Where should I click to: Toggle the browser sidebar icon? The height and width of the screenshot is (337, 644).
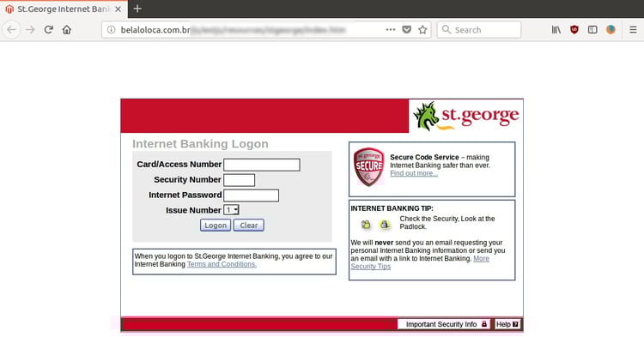point(592,29)
